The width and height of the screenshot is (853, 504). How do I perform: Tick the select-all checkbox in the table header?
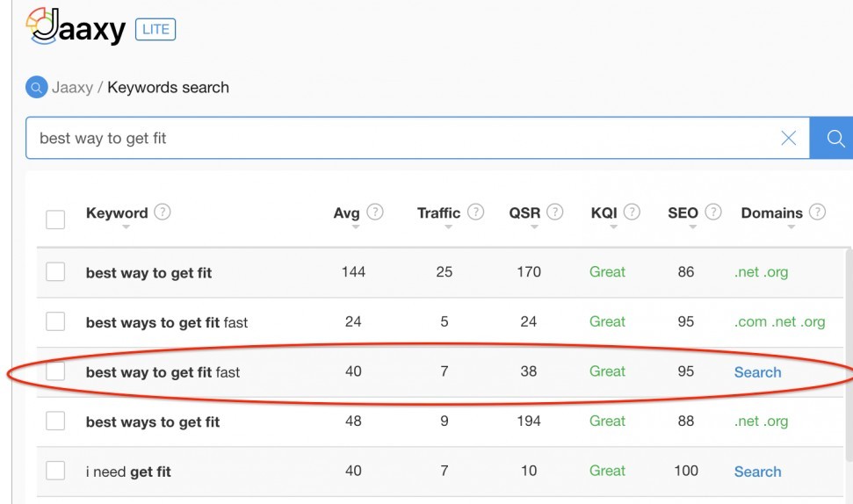tap(55, 220)
